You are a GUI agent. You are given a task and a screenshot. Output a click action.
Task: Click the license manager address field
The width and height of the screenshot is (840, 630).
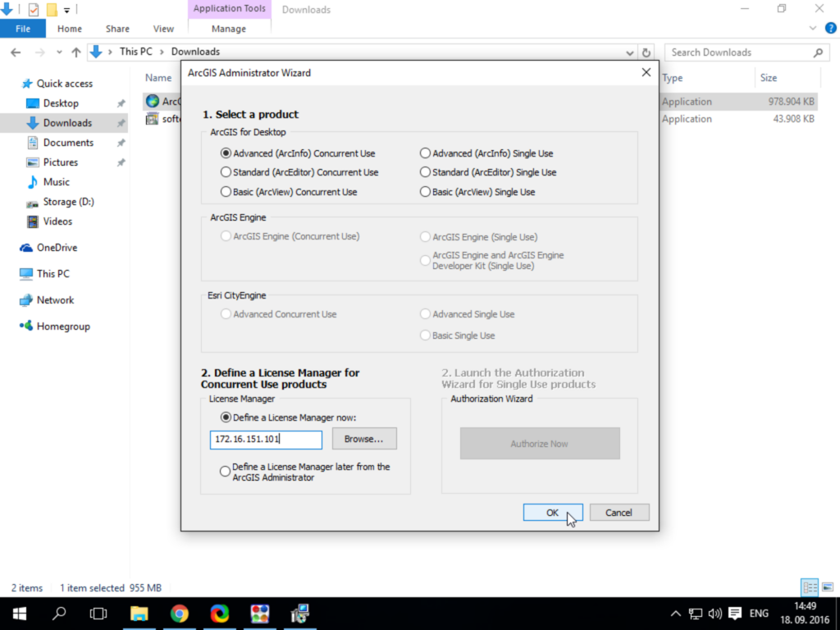click(266, 440)
